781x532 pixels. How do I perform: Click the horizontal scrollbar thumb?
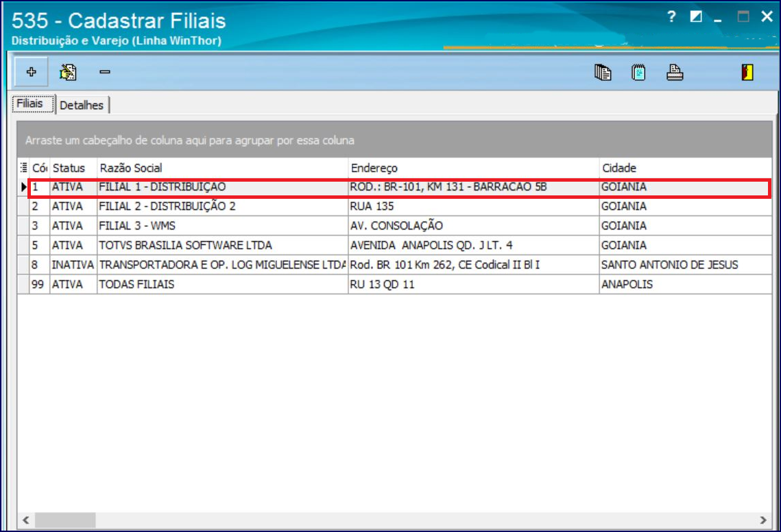(64, 520)
